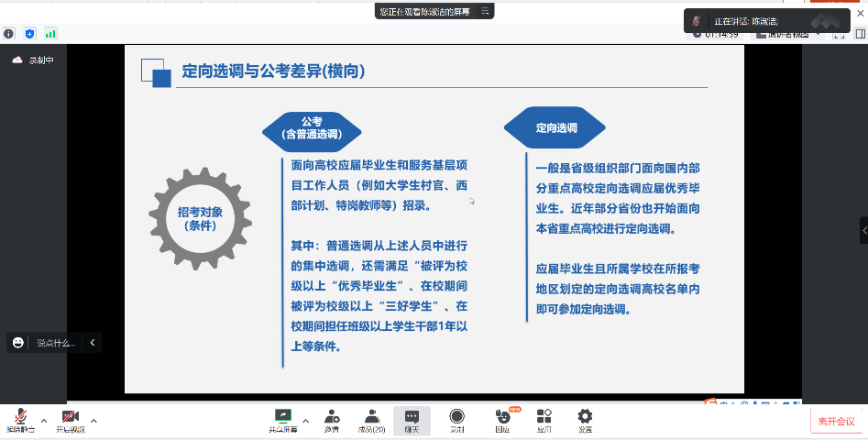Check the green network signal icon

tap(50, 33)
